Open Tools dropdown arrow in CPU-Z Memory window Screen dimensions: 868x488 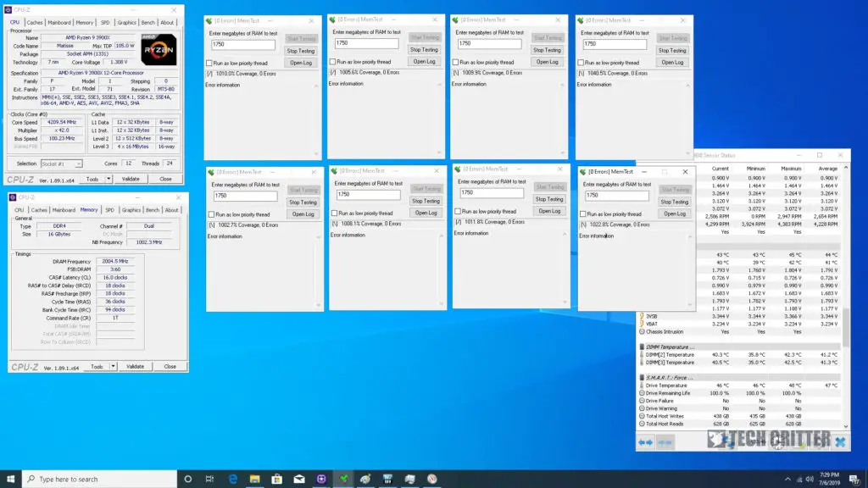(x=113, y=366)
